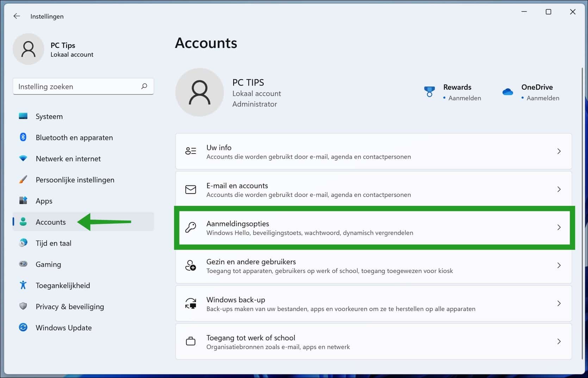Click the Toegankelijkheid person icon
Viewport: 588px width, 378px height.
[23, 285]
